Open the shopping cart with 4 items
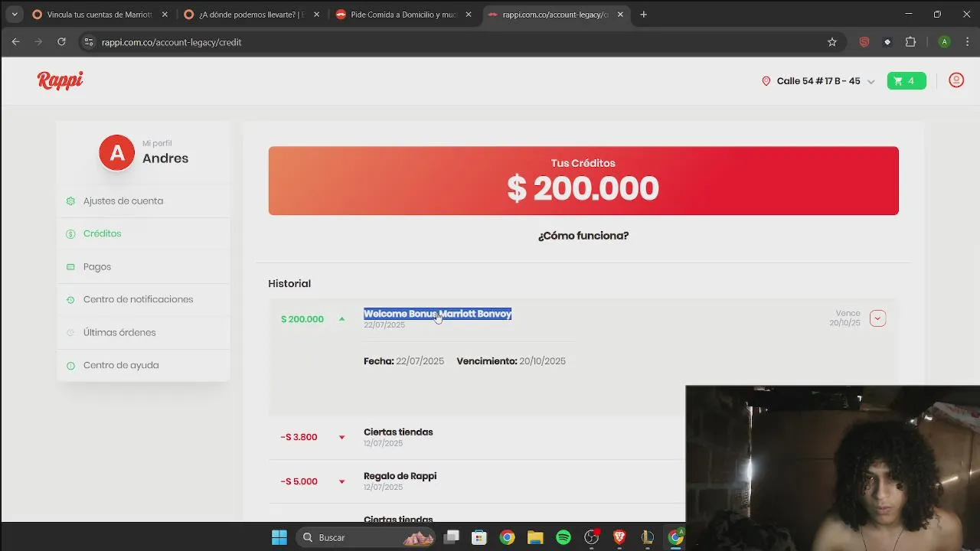Viewport: 980px width, 551px height. pyautogui.click(x=906, y=80)
